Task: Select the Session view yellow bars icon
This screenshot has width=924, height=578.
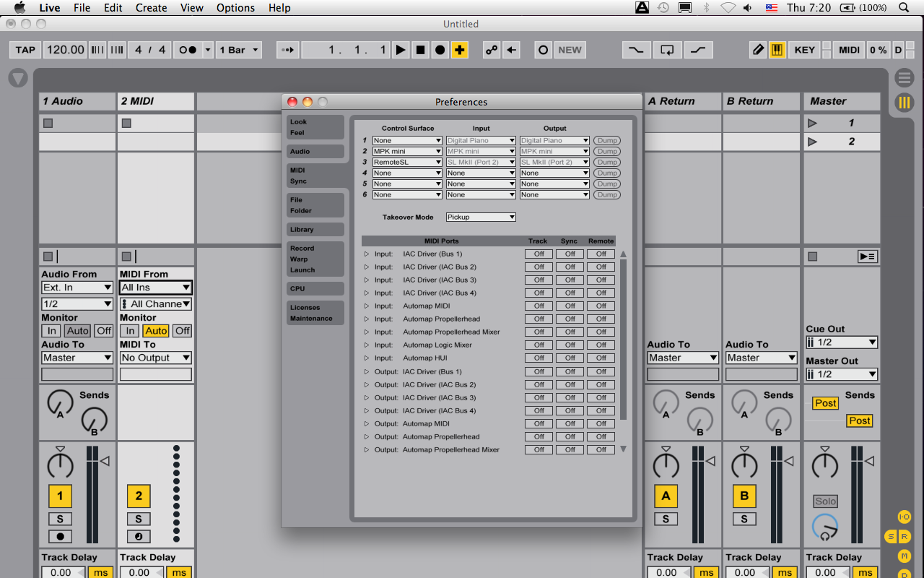Action: [904, 103]
